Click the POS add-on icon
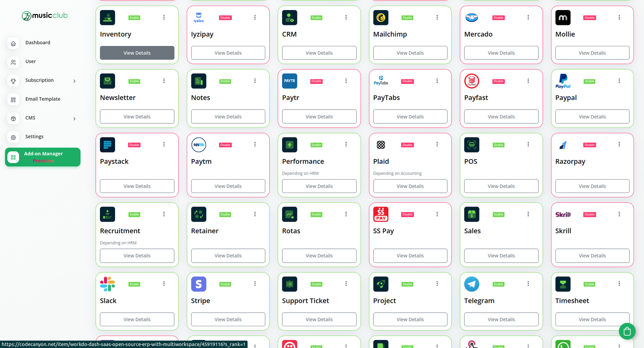The height and width of the screenshot is (348, 644). click(x=472, y=145)
